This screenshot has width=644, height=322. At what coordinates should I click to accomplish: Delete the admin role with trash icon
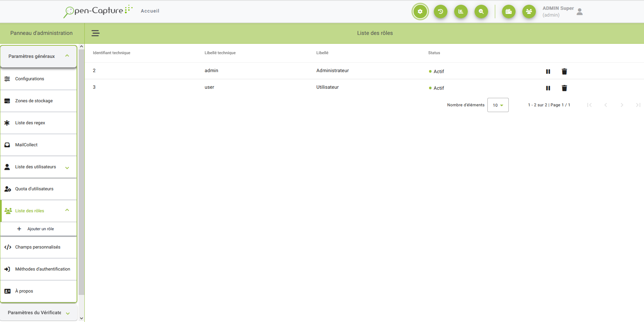tap(564, 71)
